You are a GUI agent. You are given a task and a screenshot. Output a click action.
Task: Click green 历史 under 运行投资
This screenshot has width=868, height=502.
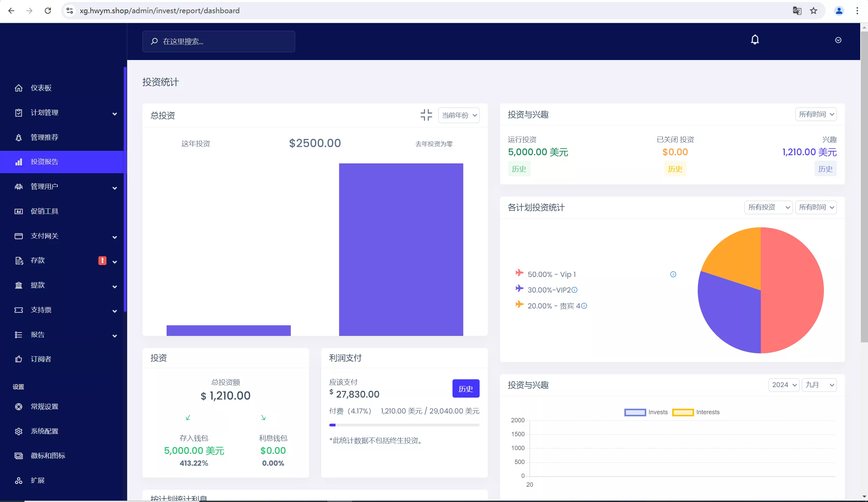[x=519, y=169]
